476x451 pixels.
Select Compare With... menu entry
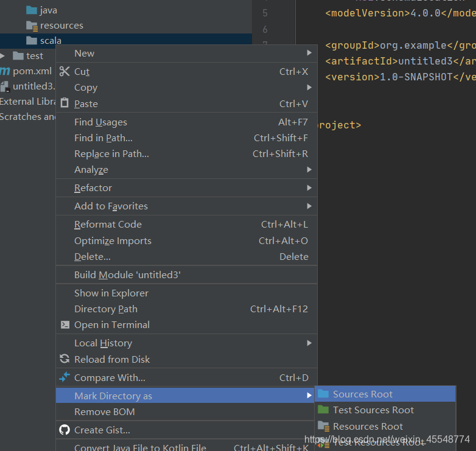tap(186, 377)
